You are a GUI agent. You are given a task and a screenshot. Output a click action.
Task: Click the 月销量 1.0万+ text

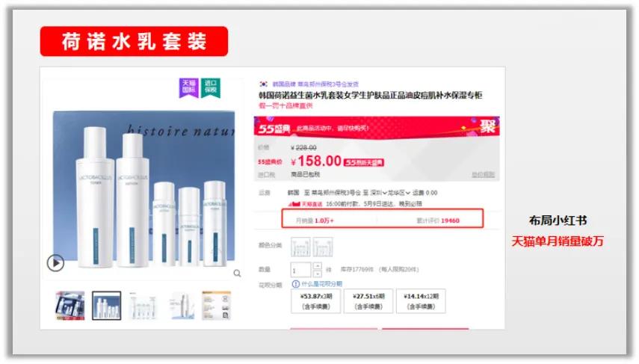pos(315,220)
